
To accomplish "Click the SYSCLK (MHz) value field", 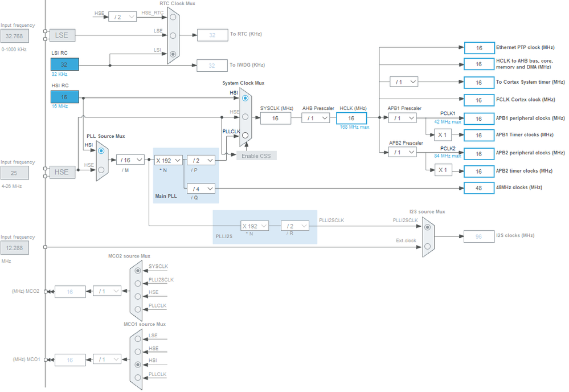I will point(276,119).
